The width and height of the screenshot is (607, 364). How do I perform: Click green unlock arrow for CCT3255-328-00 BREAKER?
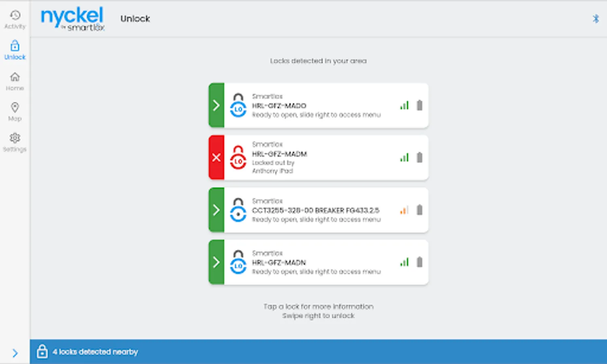click(x=216, y=210)
